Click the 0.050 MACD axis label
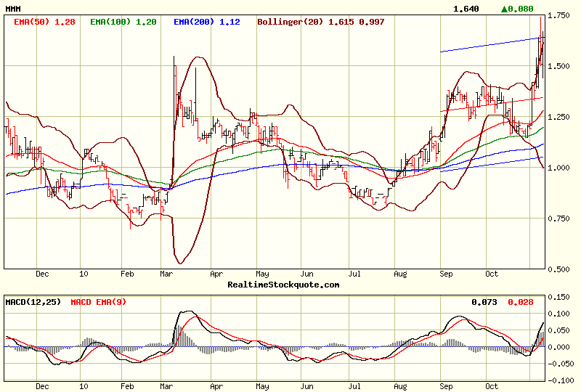The height and width of the screenshot is (392, 581). (558, 330)
